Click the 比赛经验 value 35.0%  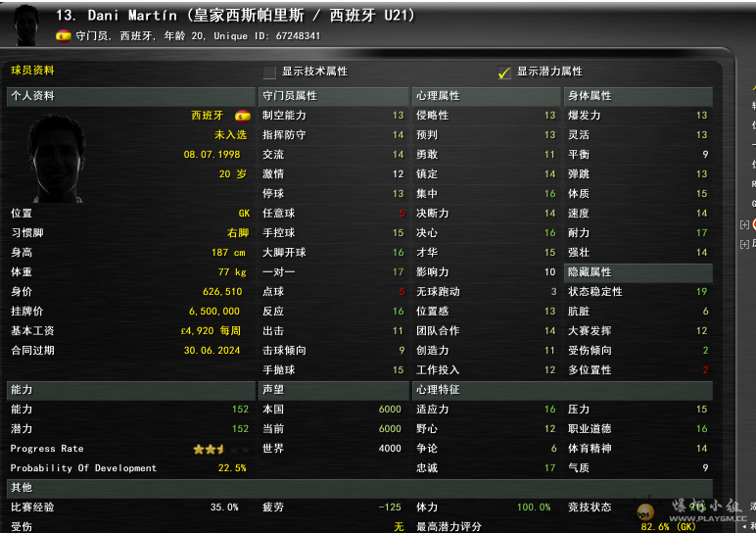point(224,508)
